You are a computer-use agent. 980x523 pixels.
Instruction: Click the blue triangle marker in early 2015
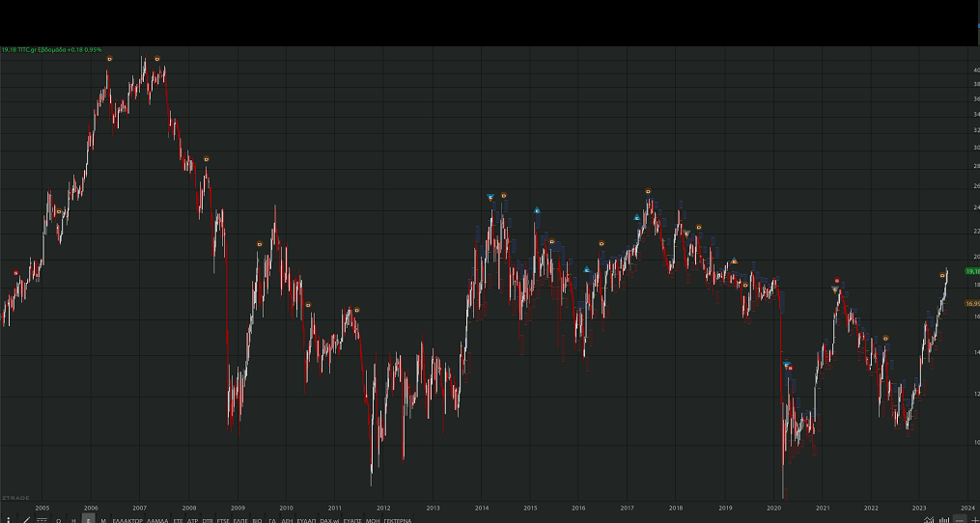click(x=537, y=210)
